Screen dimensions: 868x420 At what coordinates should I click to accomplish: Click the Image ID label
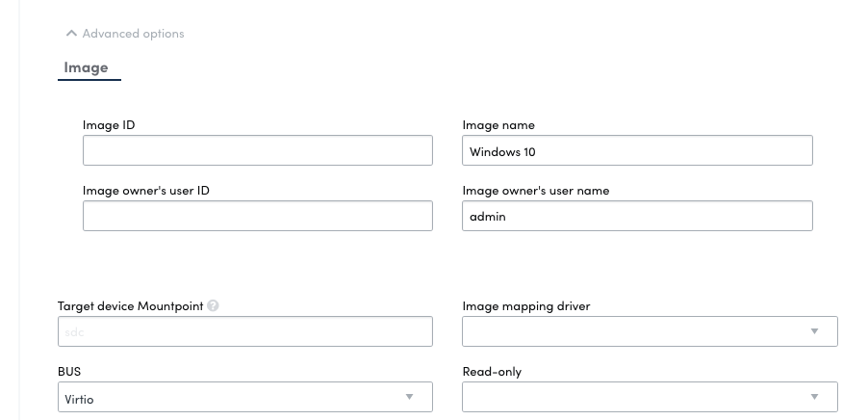[109, 125]
